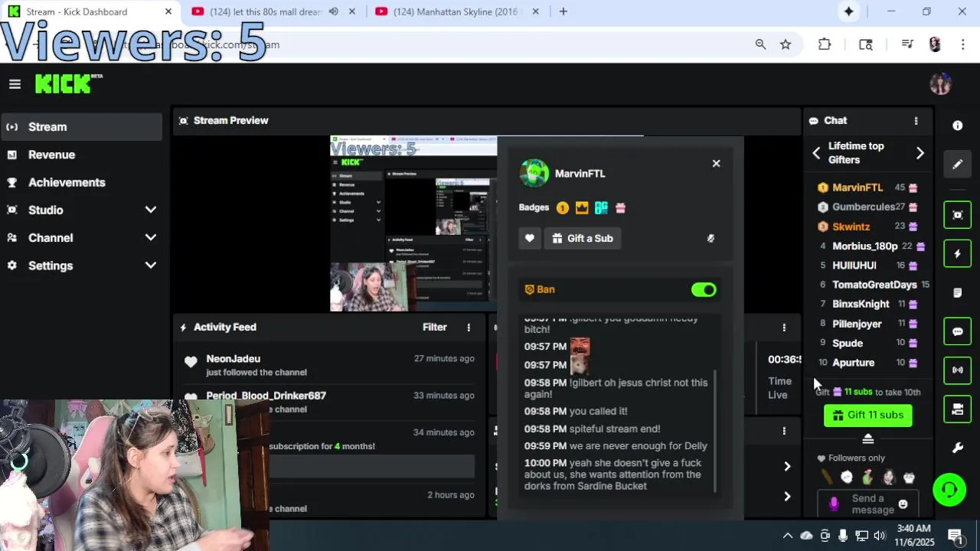Click the Gift 11 subs button

tap(867, 415)
